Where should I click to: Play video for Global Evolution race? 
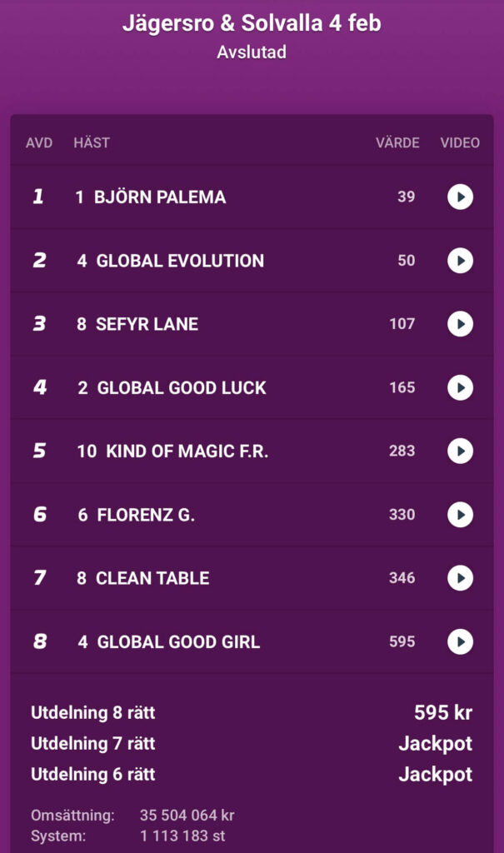click(460, 261)
